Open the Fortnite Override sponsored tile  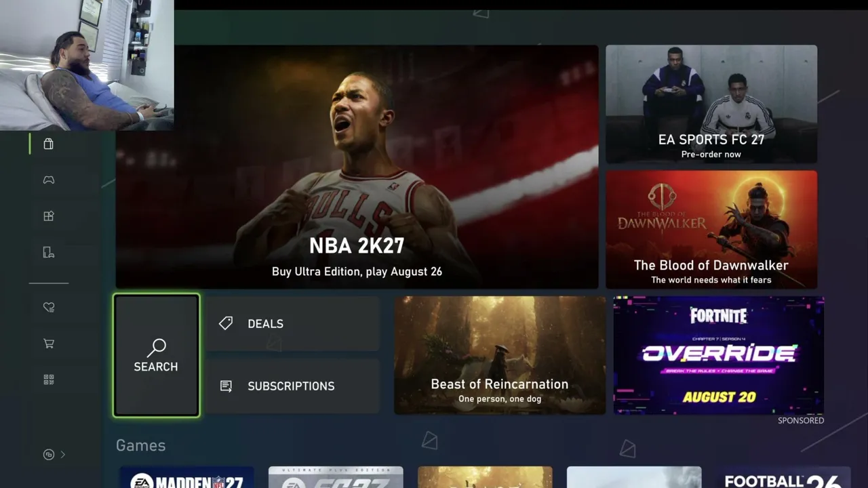[719, 355]
